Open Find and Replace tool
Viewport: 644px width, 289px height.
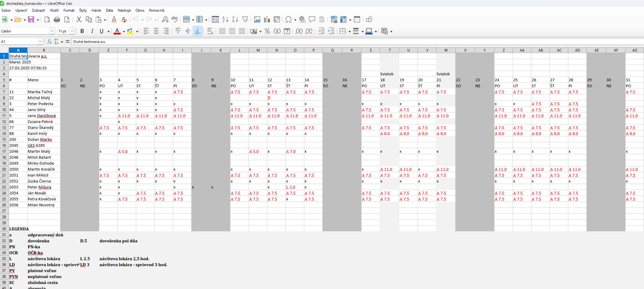tap(165, 19)
